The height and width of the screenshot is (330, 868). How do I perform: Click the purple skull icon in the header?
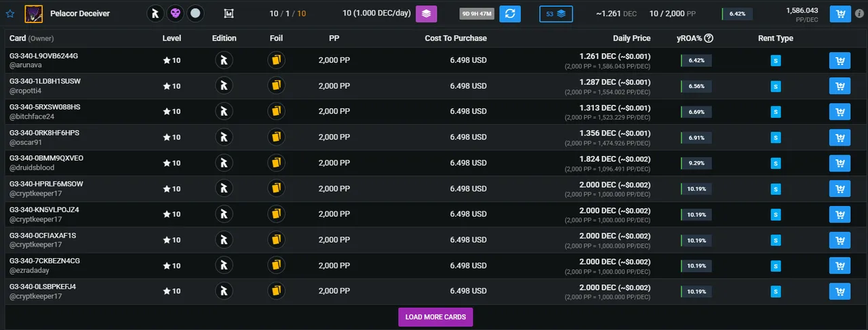tap(176, 14)
